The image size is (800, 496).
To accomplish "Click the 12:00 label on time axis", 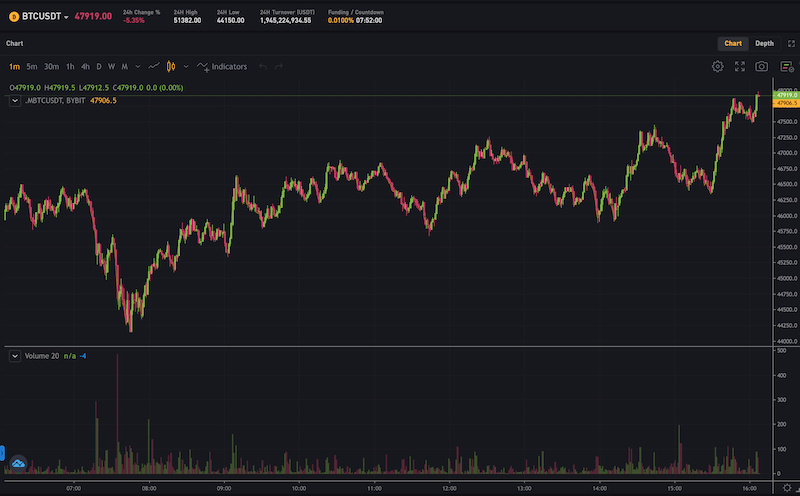I will (449, 488).
